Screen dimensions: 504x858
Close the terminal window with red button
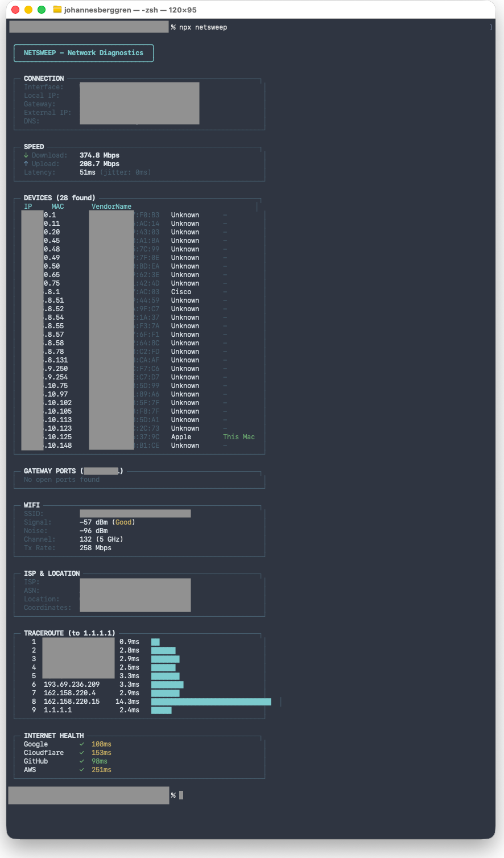click(x=15, y=10)
